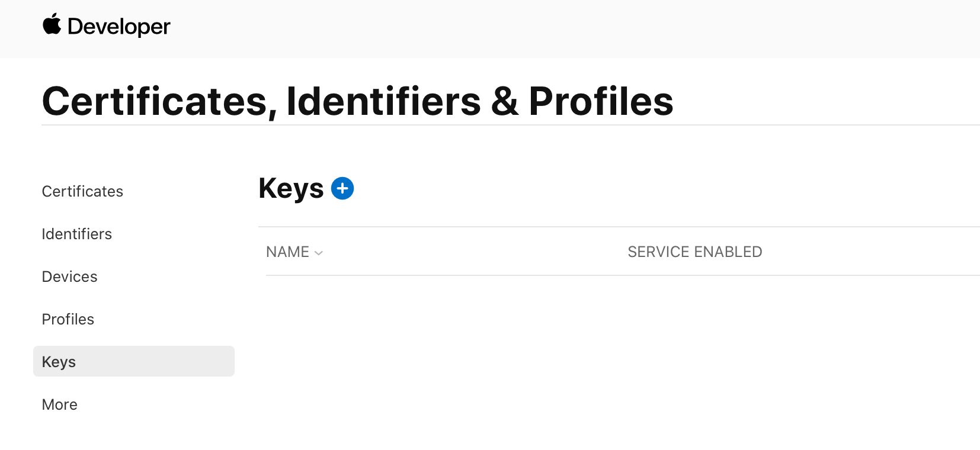The image size is (980, 450).
Task: Click the Apple logo in the header
Action: click(52, 24)
